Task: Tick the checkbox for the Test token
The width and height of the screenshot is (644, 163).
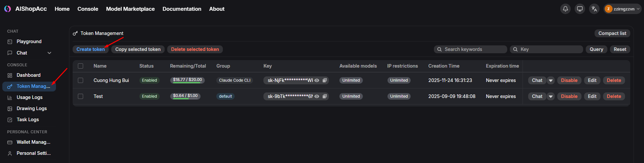Action: click(x=80, y=96)
